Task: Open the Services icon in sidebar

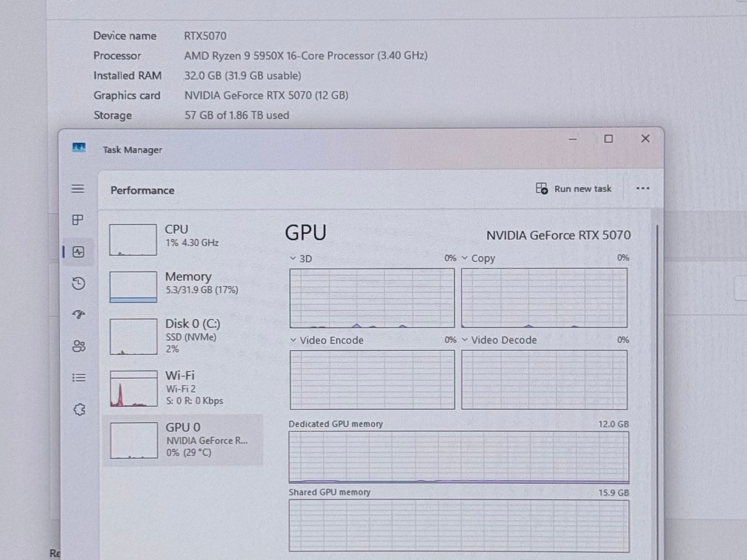Action: (x=79, y=409)
